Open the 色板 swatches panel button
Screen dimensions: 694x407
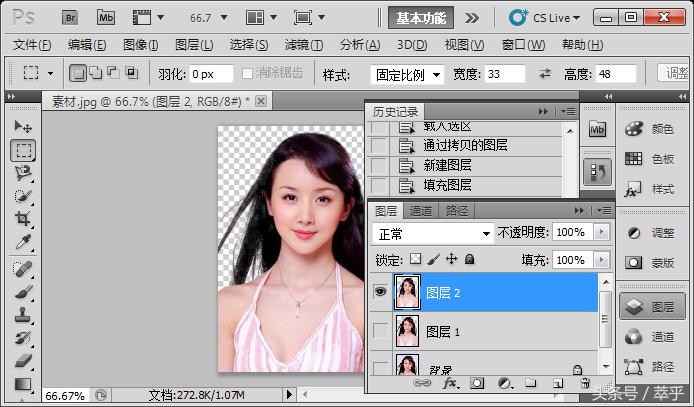coord(651,159)
